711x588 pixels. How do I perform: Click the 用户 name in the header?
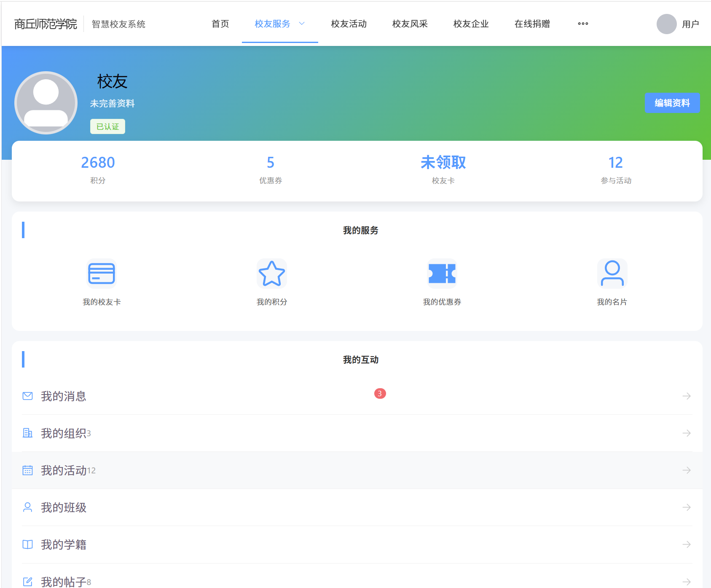click(690, 24)
